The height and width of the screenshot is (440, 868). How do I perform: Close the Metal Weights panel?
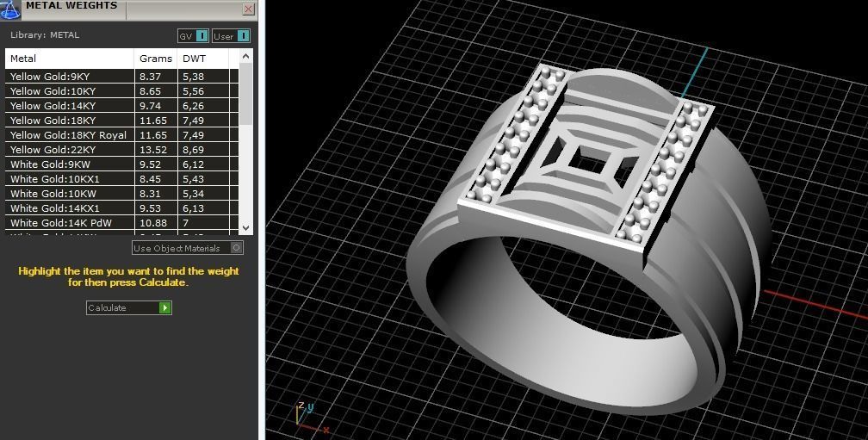point(249,9)
